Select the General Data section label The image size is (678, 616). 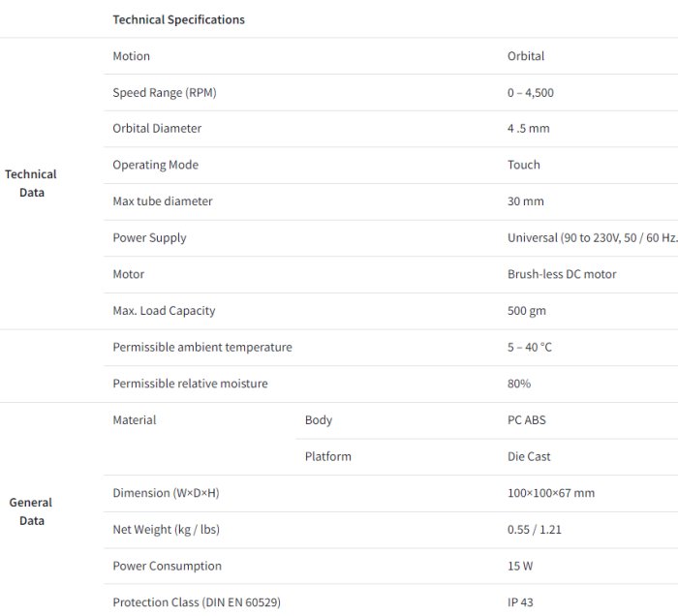tap(31, 511)
